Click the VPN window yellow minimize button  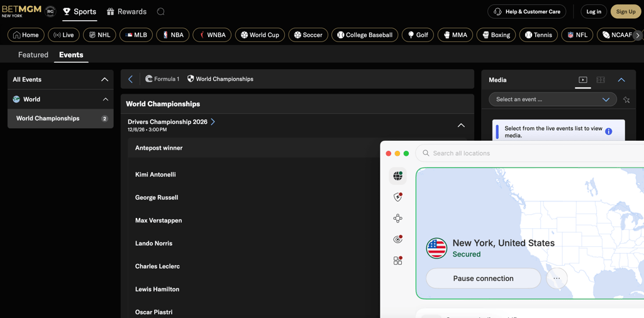[397, 153]
